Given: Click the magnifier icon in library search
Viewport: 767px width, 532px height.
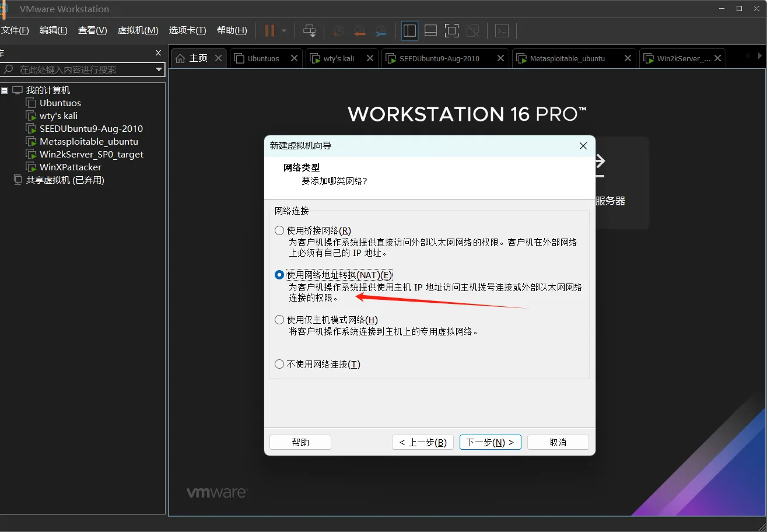Looking at the screenshot, I should pos(9,69).
